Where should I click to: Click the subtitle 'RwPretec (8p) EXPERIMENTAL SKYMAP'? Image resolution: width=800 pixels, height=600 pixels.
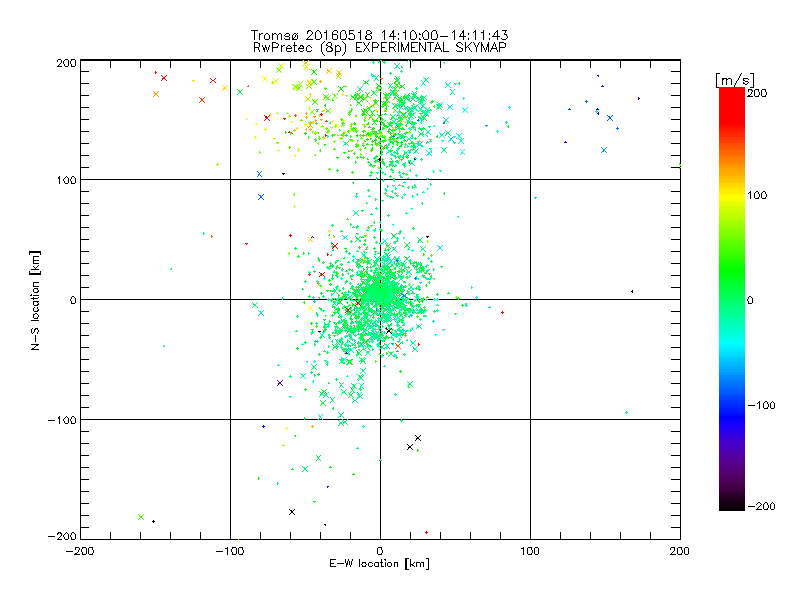click(380, 48)
